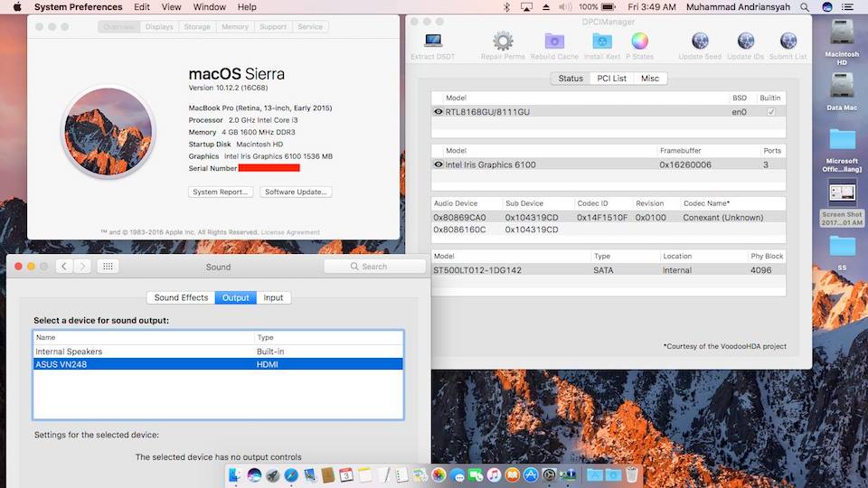Open App Store icon in Dock
Screen dimensions: 868x488
(x=531, y=474)
